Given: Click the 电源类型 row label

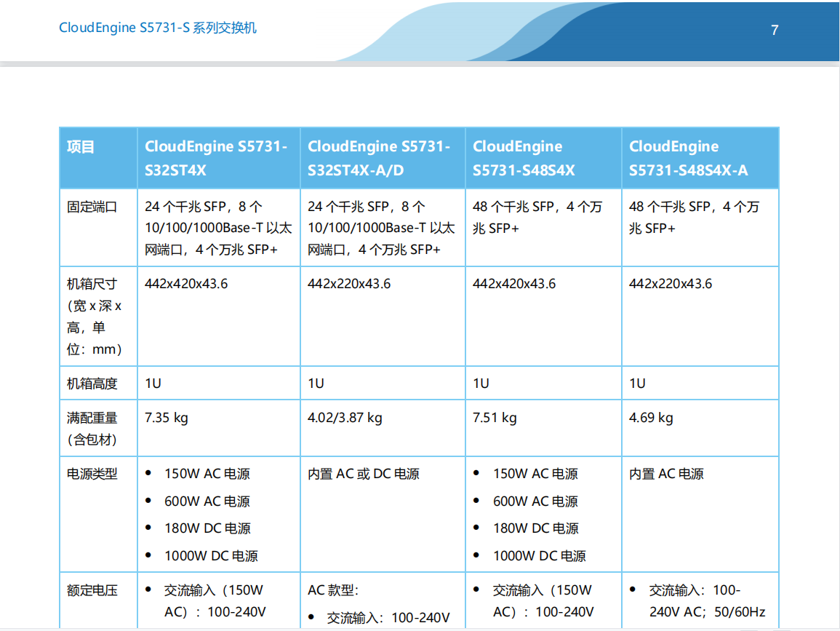Looking at the screenshot, I should coord(92,475).
